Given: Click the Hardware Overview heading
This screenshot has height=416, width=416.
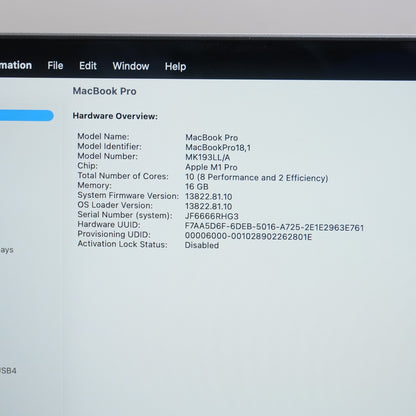Looking at the screenshot, I should 115,116.
